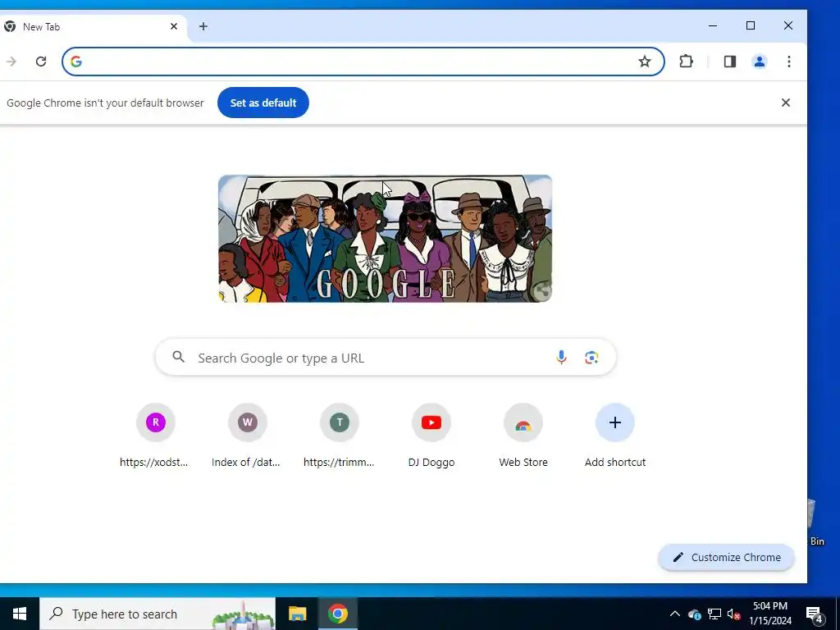Click Set as default button
The image size is (840, 630).
[x=263, y=103]
